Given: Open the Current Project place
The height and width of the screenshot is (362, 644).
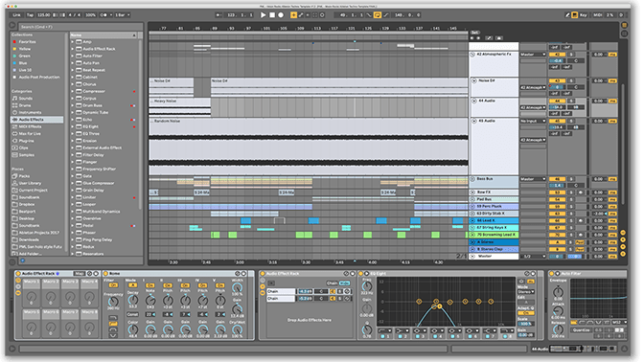Looking at the screenshot, I should coord(33,190).
